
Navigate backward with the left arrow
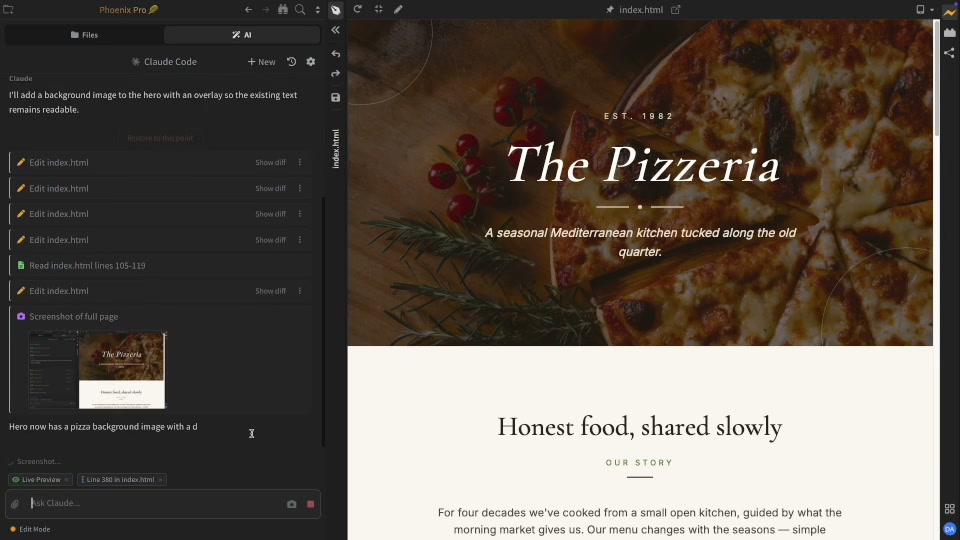tap(249, 10)
